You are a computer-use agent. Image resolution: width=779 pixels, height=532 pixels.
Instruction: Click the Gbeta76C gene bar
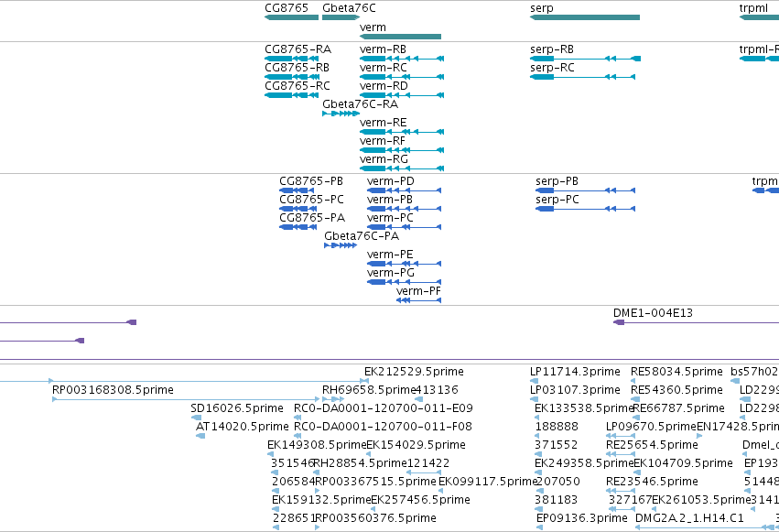pyautogui.click(x=341, y=17)
